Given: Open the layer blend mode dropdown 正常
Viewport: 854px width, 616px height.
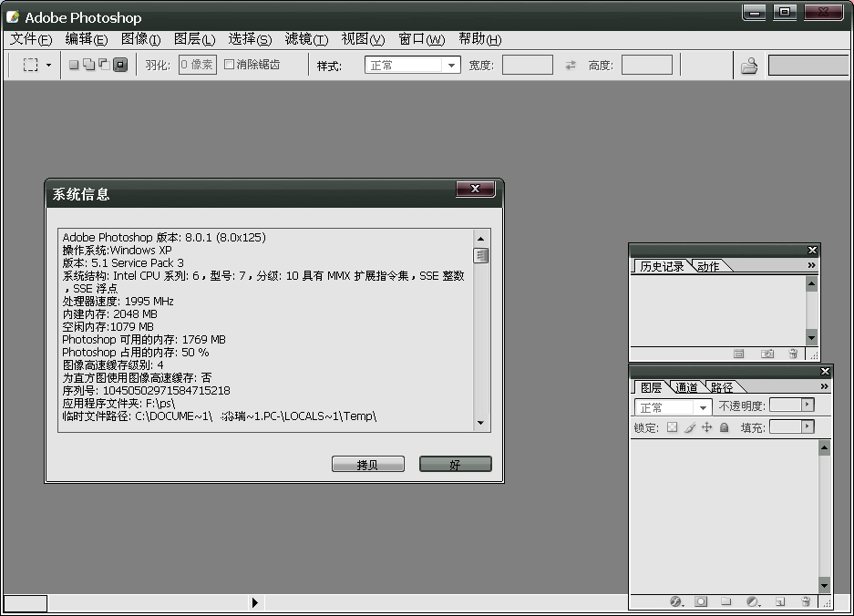Looking at the screenshot, I should point(674,407).
